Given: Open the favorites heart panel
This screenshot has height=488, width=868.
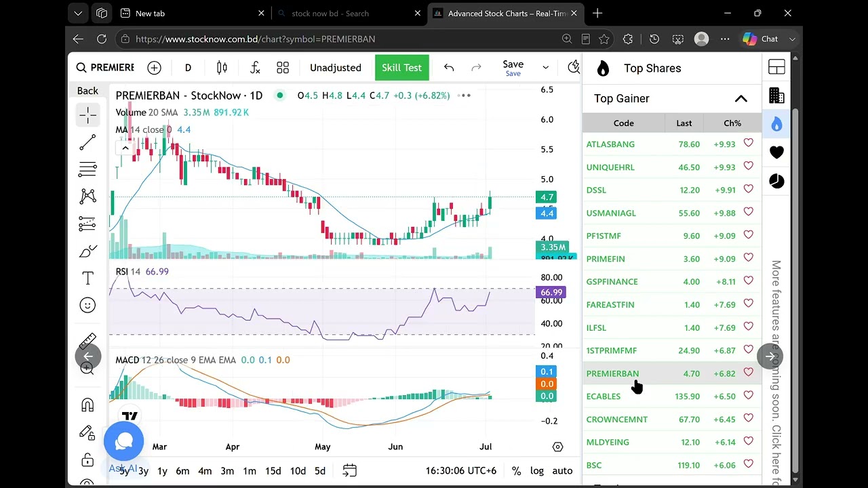Looking at the screenshot, I should pyautogui.click(x=776, y=152).
